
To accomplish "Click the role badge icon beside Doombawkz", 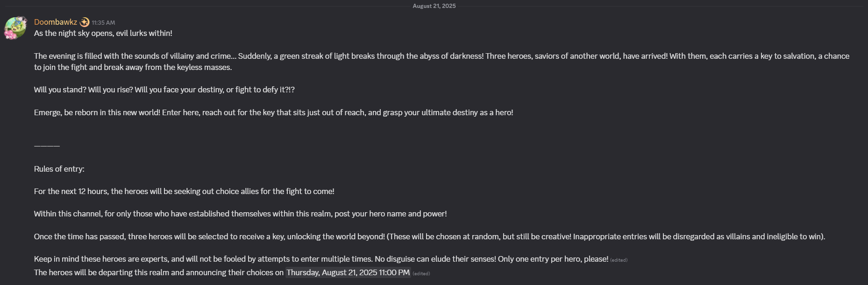I will pos(85,22).
